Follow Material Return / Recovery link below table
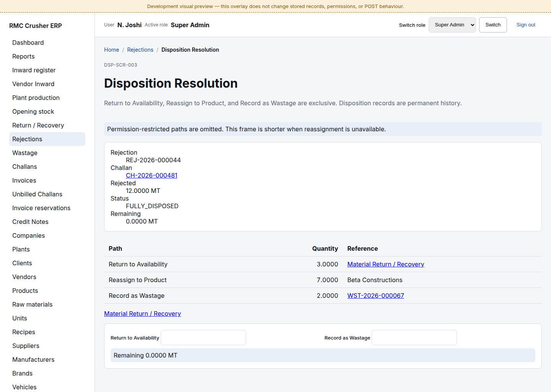This screenshot has height=392, width=551. pyautogui.click(x=142, y=314)
